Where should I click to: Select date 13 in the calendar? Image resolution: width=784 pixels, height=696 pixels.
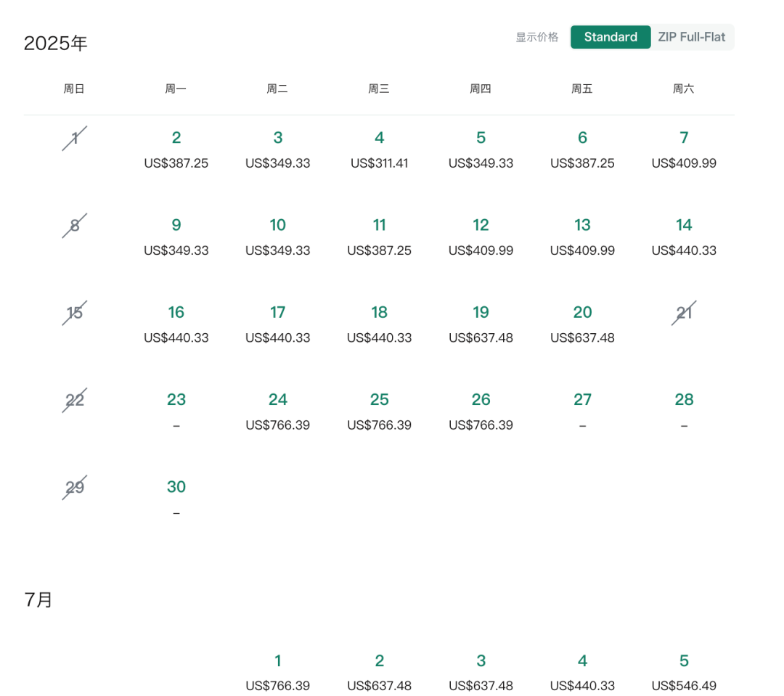pyautogui.click(x=582, y=237)
